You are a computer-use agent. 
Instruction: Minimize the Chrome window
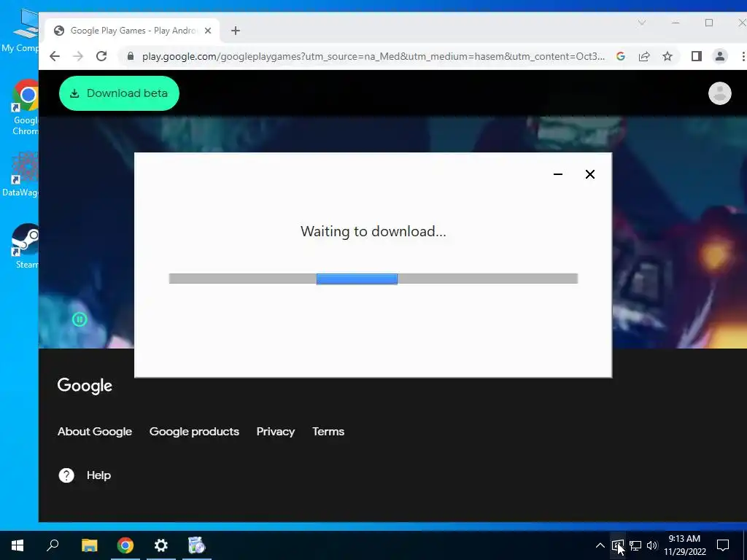pos(676,23)
